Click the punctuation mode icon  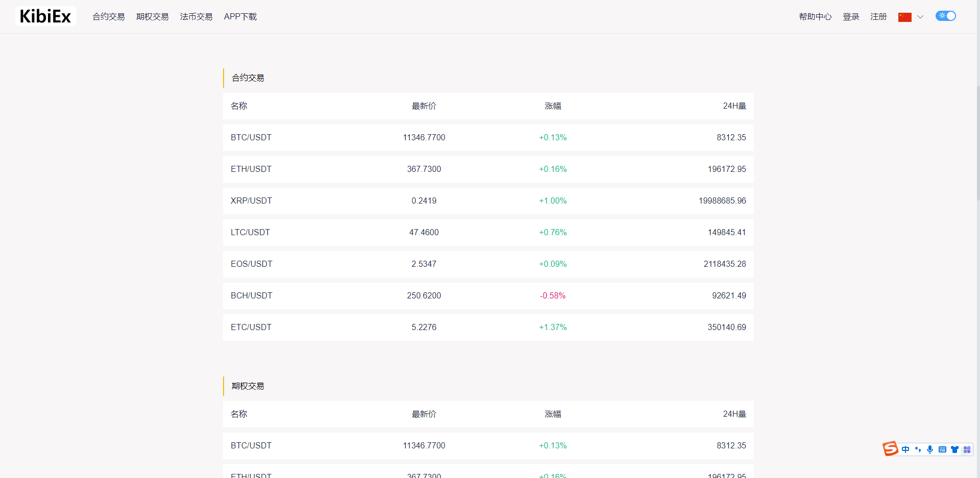pyautogui.click(x=918, y=449)
